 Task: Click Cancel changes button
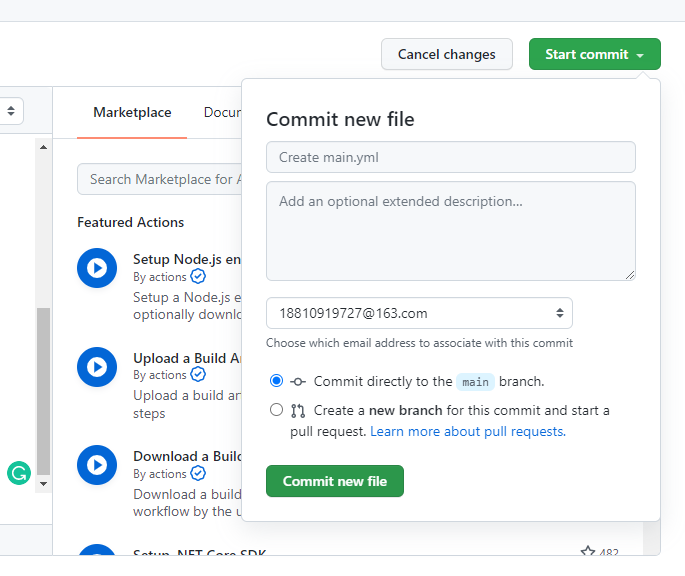point(446,54)
